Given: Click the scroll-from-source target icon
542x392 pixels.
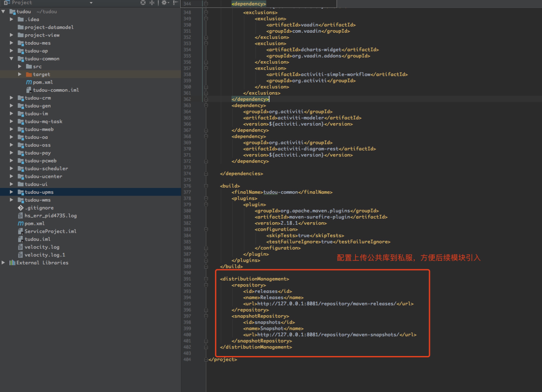Looking at the screenshot, I should 143,3.
